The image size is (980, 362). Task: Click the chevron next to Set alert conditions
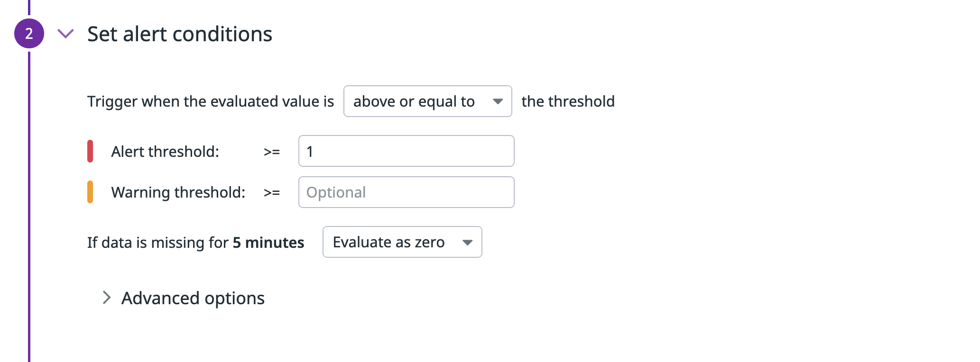coord(65,34)
